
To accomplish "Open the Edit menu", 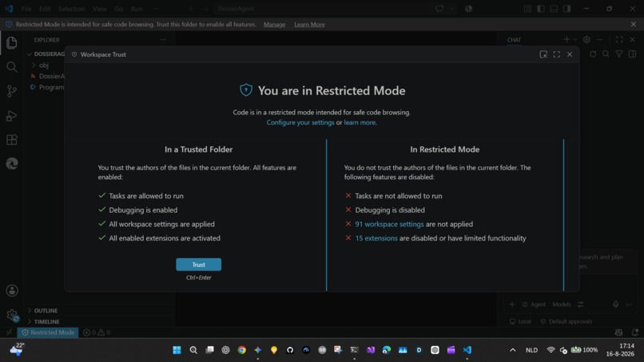I will tap(45, 9).
